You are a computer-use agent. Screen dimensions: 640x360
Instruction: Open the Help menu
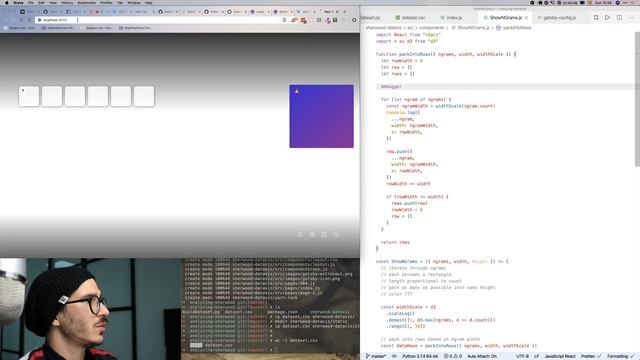click(x=149, y=2)
